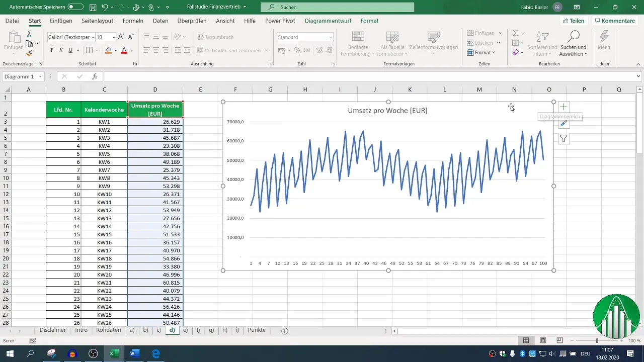Click the Save diskette icon in title bar
Viewport: 644px width, 362px height.
point(93,8)
